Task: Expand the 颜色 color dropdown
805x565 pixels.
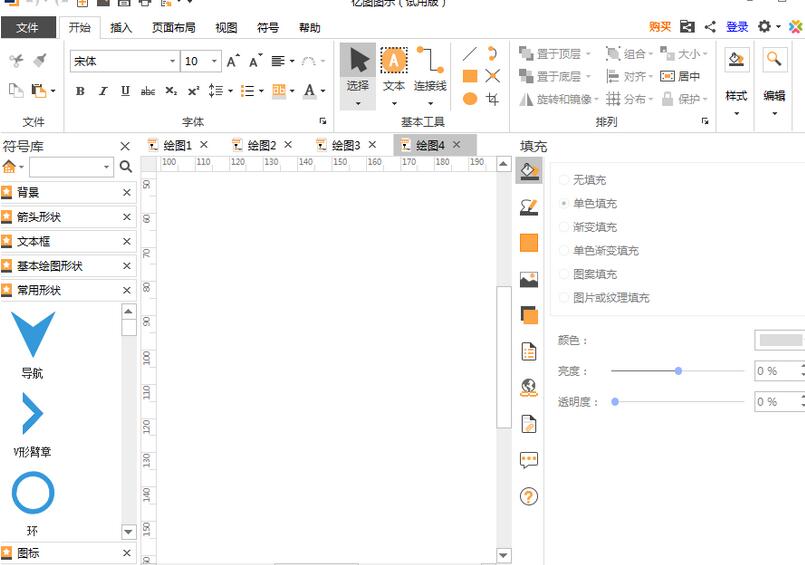Action: [779, 340]
